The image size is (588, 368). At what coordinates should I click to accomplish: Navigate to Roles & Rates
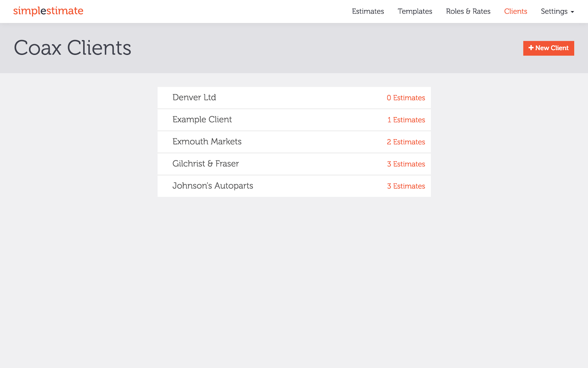468,11
